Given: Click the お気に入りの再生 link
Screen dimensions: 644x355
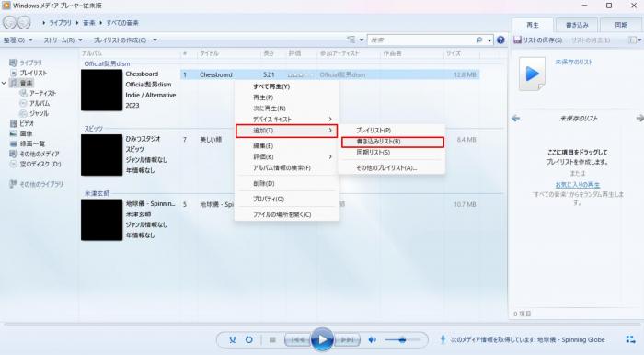Looking at the screenshot, I should (x=578, y=185).
